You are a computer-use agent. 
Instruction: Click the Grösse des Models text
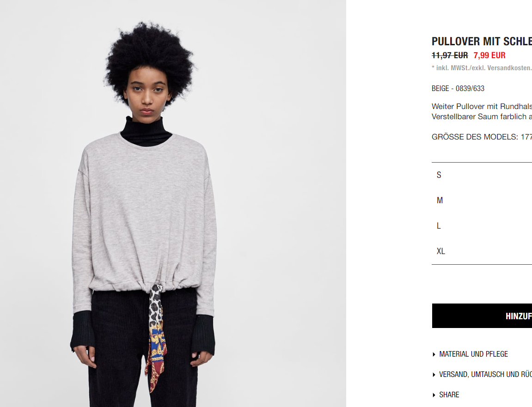tap(482, 137)
